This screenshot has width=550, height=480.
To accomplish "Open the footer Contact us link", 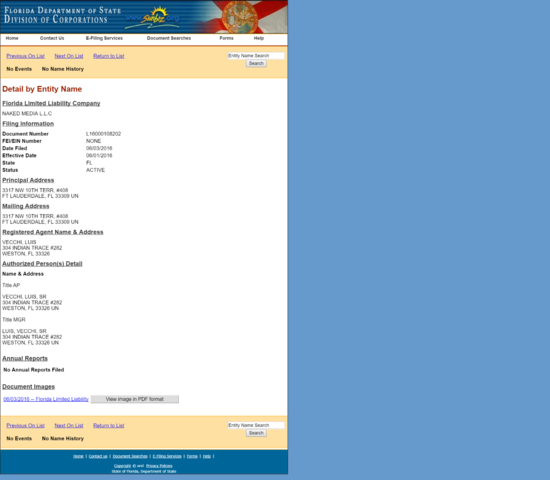I will pos(98,456).
